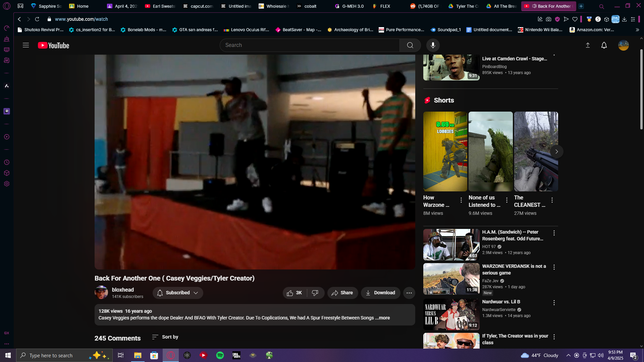644x362 pixels.
Task: Show next Shorts with arrow chevron
Action: [556, 152]
